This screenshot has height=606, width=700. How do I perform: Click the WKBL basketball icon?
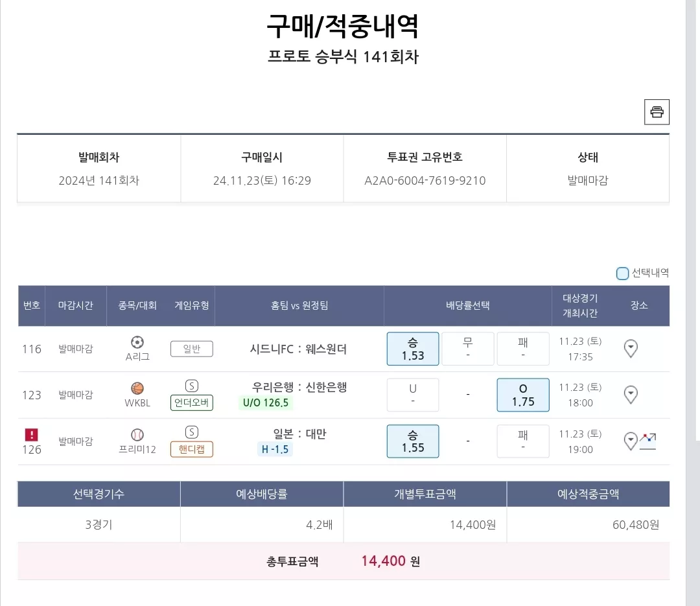click(137, 388)
